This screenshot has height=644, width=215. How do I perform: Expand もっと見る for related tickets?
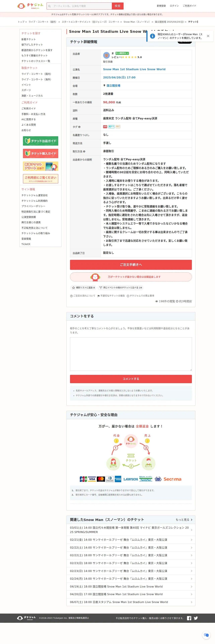pyautogui.click(x=184, y=519)
